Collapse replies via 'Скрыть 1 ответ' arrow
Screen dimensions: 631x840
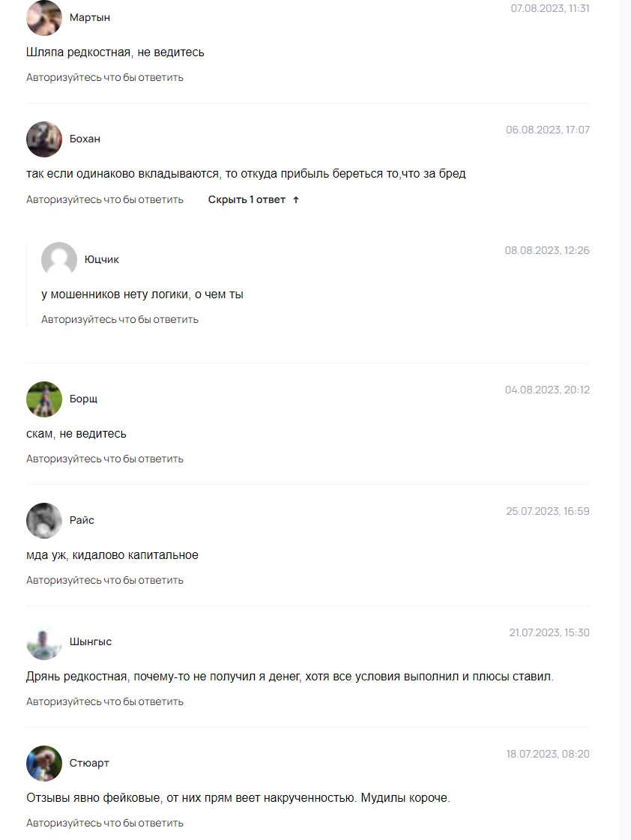(x=296, y=200)
